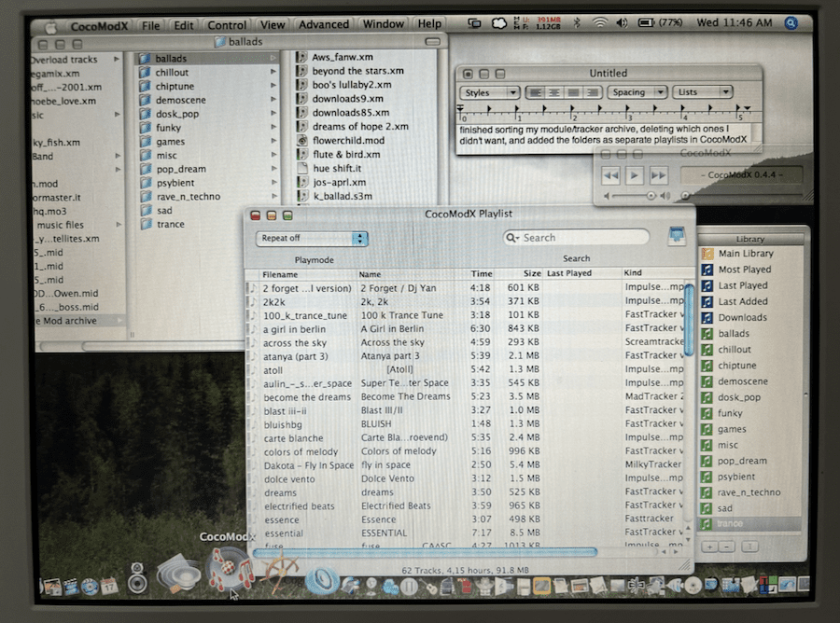Image resolution: width=840 pixels, height=623 pixels.
Task: Expand the chillout folder in Finder
Action: click(x=273, y=72)
